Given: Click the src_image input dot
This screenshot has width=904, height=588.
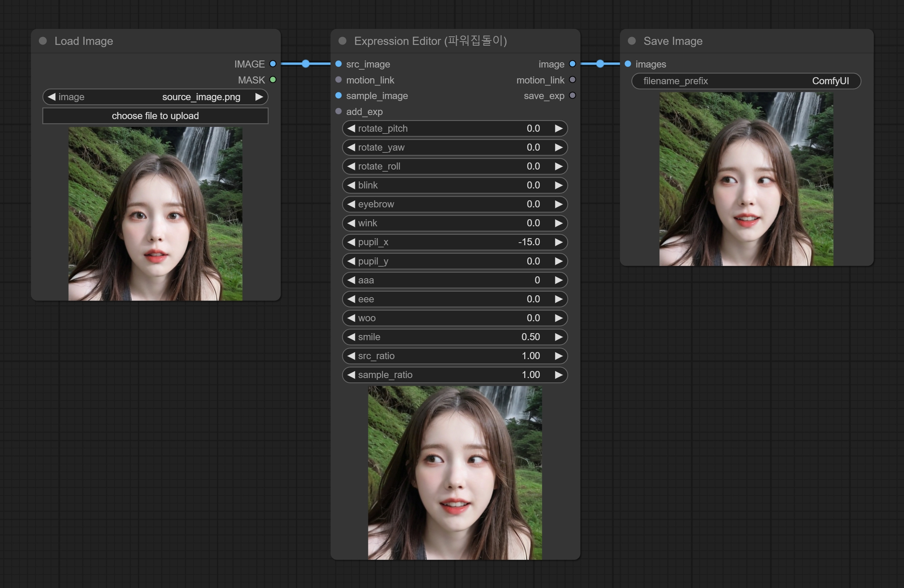Looking at the screenshot, I should point(338,64).
